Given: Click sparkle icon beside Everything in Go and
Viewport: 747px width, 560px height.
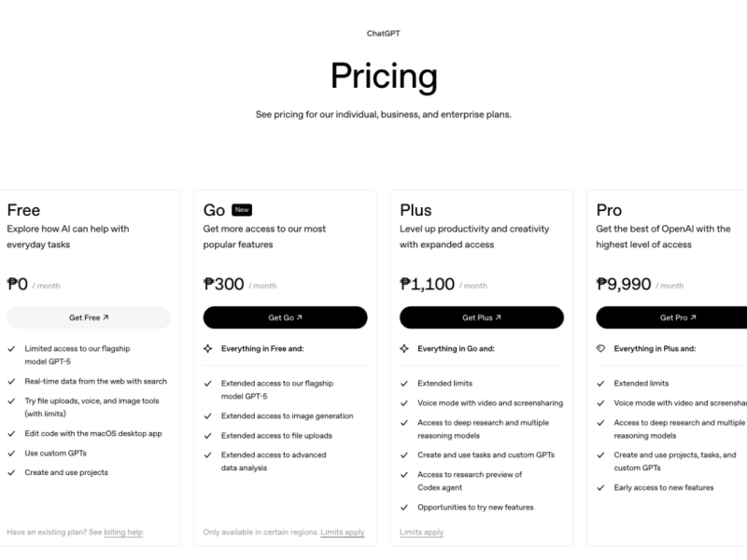Looking at the screenshot, I should pos(404,348).
